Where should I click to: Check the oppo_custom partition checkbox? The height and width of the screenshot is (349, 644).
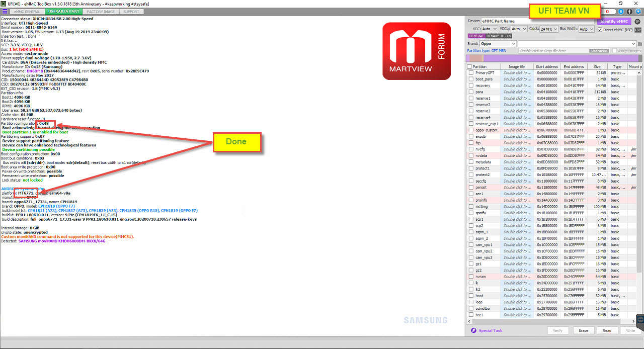(x=471, y=130)
